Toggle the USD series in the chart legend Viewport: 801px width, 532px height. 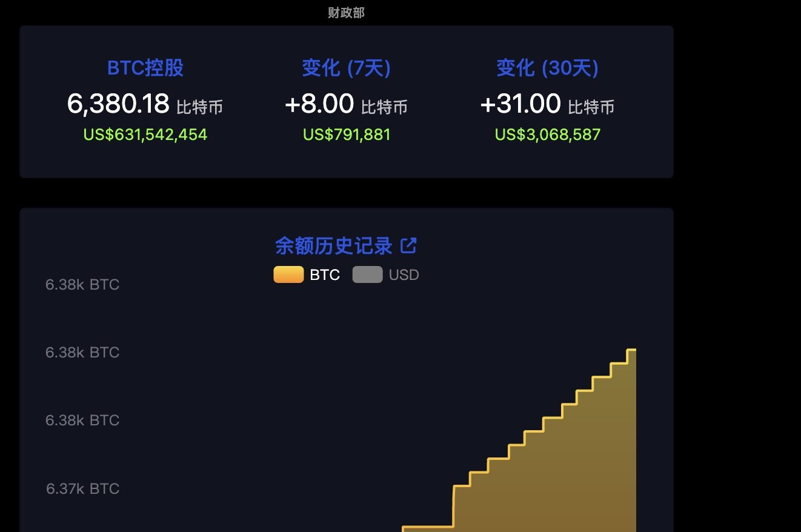pyautogui.click(x=386, y=274)
